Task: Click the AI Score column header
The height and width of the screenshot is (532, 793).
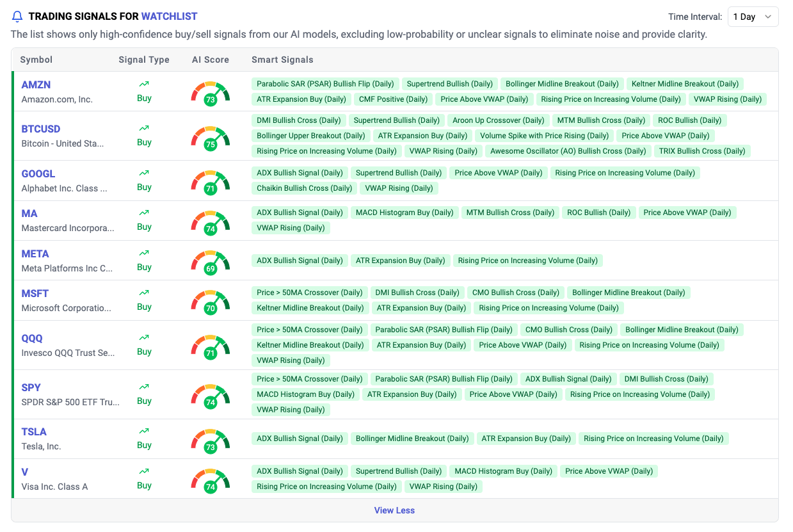Action: point(210,60)
